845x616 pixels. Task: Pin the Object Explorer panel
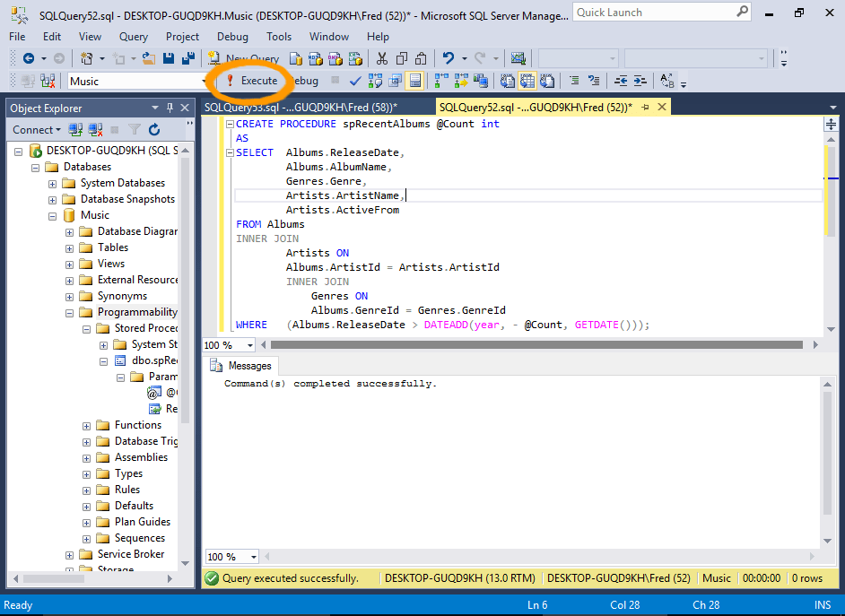point(169,107)
